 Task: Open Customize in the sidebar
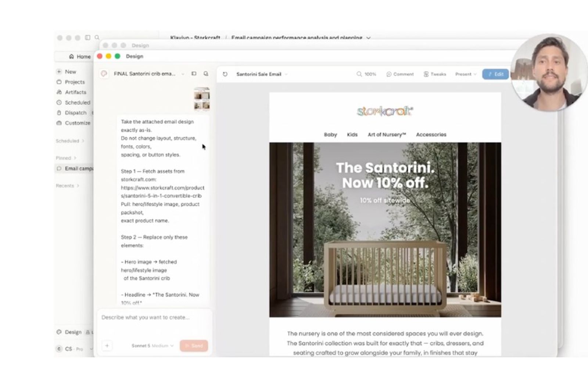[x=73, y=123]
